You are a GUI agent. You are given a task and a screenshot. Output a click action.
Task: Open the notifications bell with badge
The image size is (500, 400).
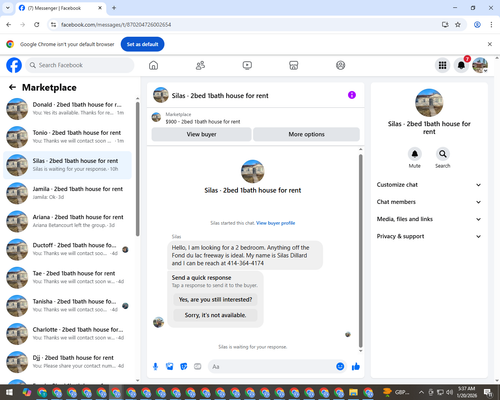click(461, 65)
